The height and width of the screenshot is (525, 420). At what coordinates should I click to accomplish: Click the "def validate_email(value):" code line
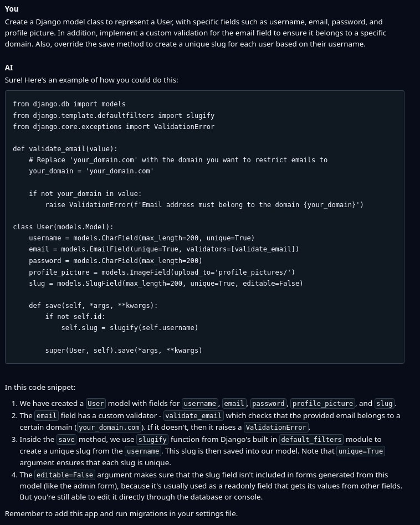[x=65, y=148]
